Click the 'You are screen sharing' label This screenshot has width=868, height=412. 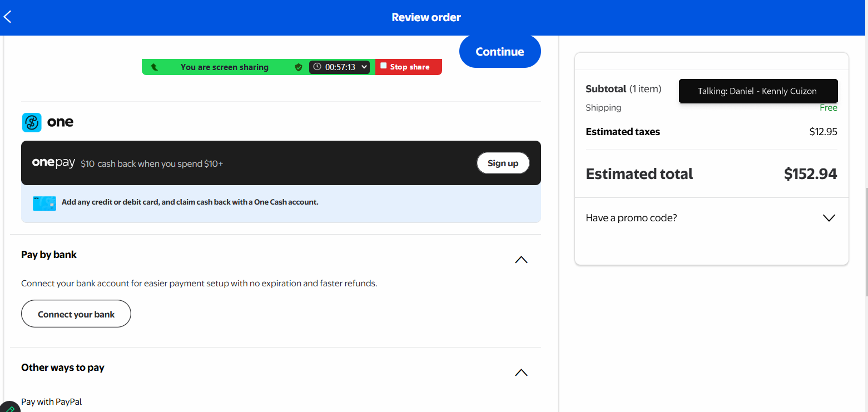[225, 67]
